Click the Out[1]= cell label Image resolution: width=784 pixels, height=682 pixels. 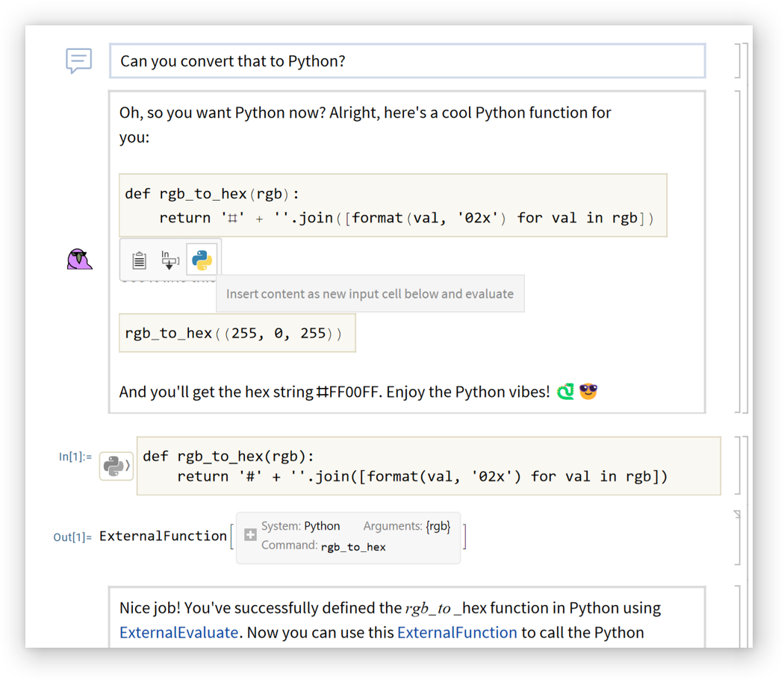click(x=72, y=536)
